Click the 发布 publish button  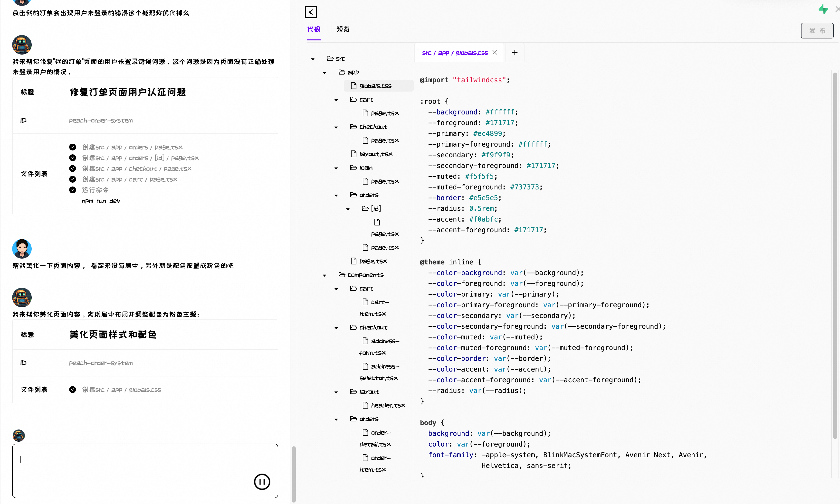click(x=817, y=31)
